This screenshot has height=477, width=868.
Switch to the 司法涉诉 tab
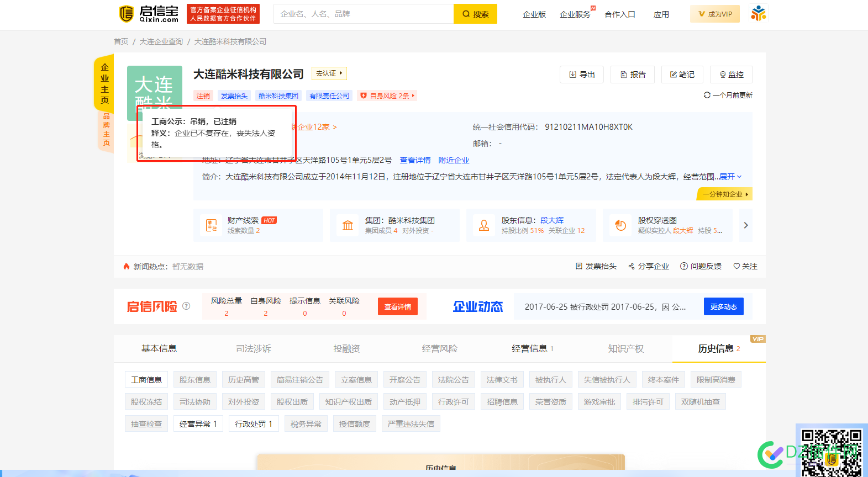click(x=254, y=348)
